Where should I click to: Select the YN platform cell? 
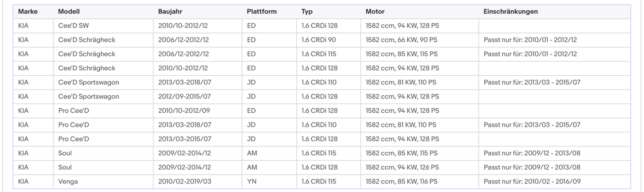(x=251, y=182)
